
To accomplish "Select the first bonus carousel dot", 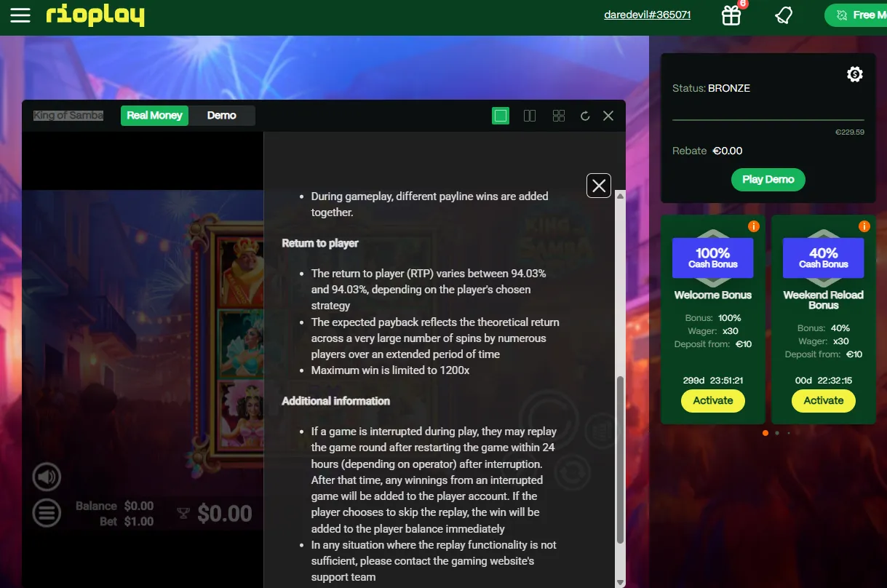I will coord(765,433).
